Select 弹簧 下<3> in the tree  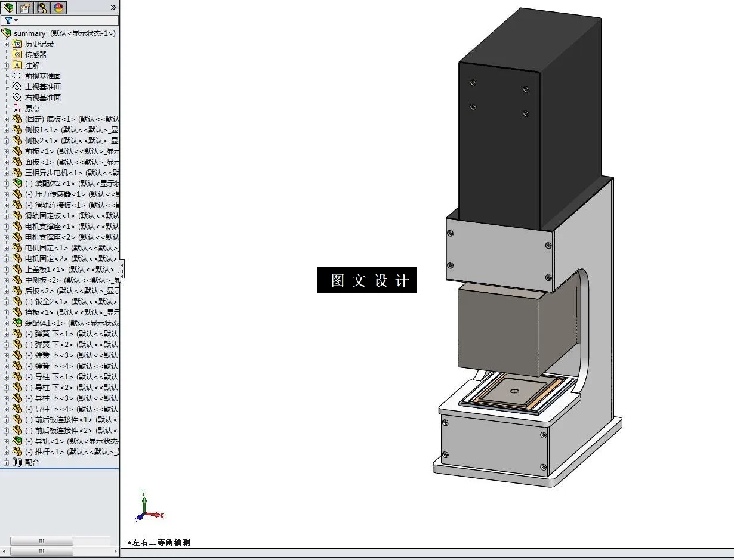(x=72, y=355)
